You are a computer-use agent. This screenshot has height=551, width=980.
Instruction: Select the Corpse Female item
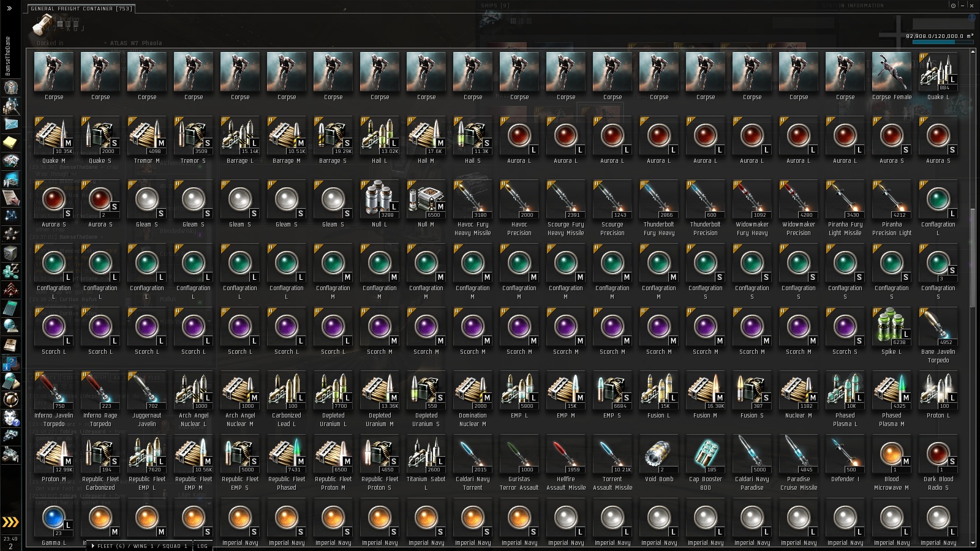(891, 72)
